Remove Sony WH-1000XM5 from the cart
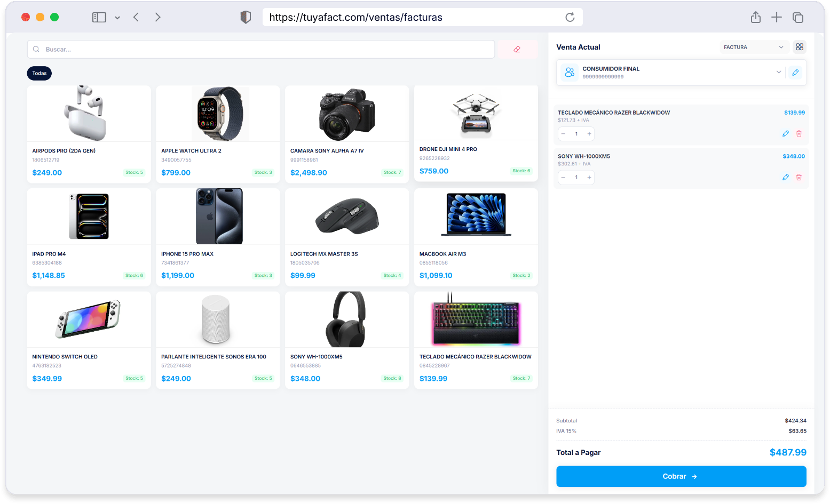The height and width of the screenshot is (504, 830). (x=799, y=178)
